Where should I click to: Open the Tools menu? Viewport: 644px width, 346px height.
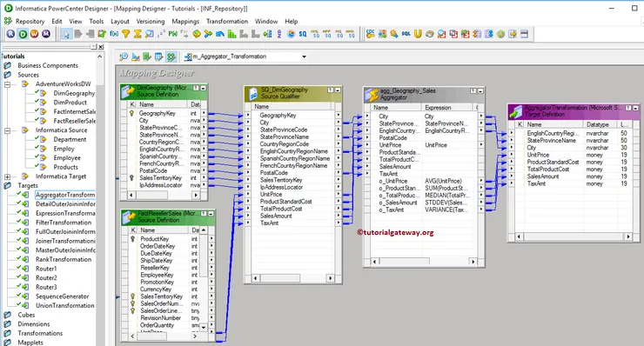pyautogui.click(x=97, y=22)
